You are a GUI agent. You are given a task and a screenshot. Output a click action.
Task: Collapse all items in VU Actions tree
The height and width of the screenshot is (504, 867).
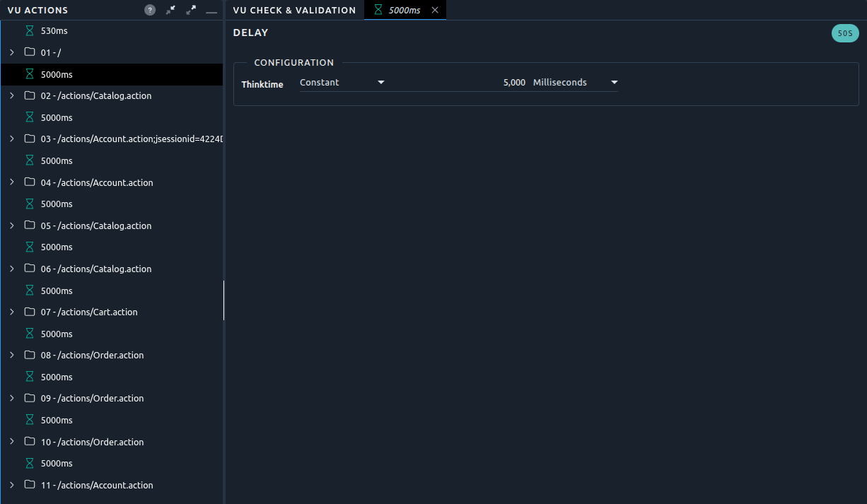tap(170, 10)
